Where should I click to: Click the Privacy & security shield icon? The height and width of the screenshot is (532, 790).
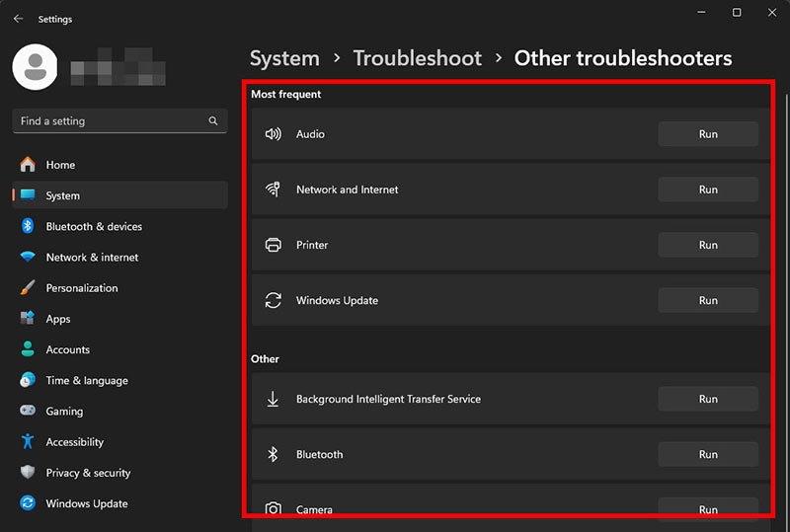point(28,472)
